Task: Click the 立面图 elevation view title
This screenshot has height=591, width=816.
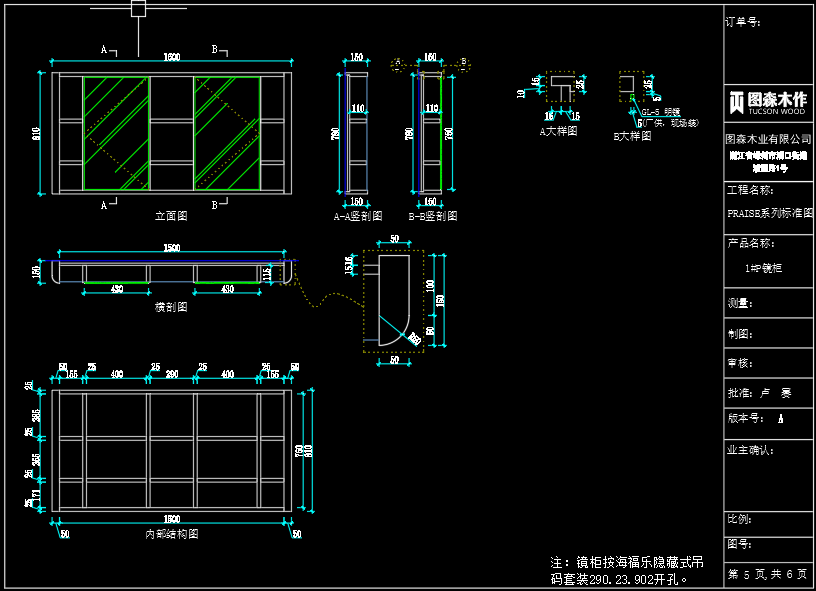Action: pos(171,216)
